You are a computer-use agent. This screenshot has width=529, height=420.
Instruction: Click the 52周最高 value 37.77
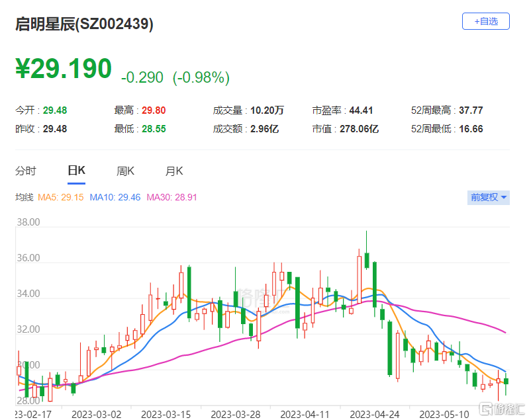point(471,110)
